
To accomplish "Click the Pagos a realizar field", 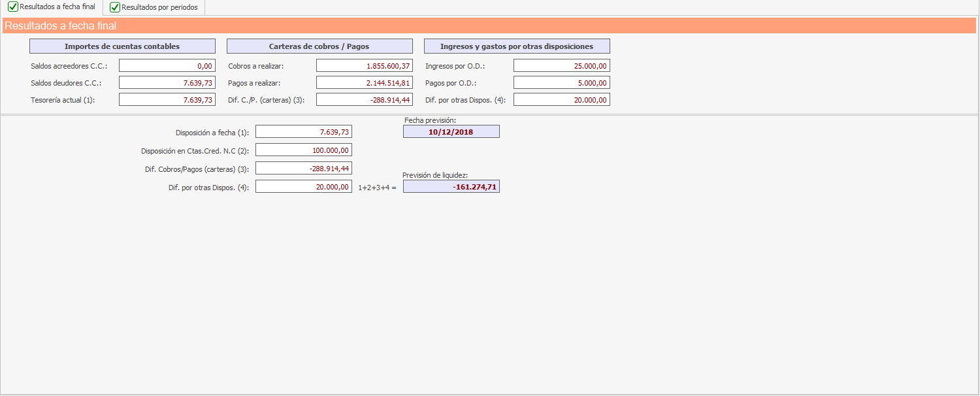I will click(365, 82).
